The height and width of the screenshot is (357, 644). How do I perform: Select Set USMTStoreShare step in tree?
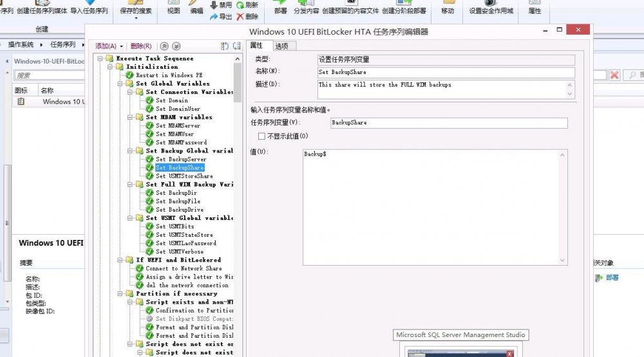point(184,176)
